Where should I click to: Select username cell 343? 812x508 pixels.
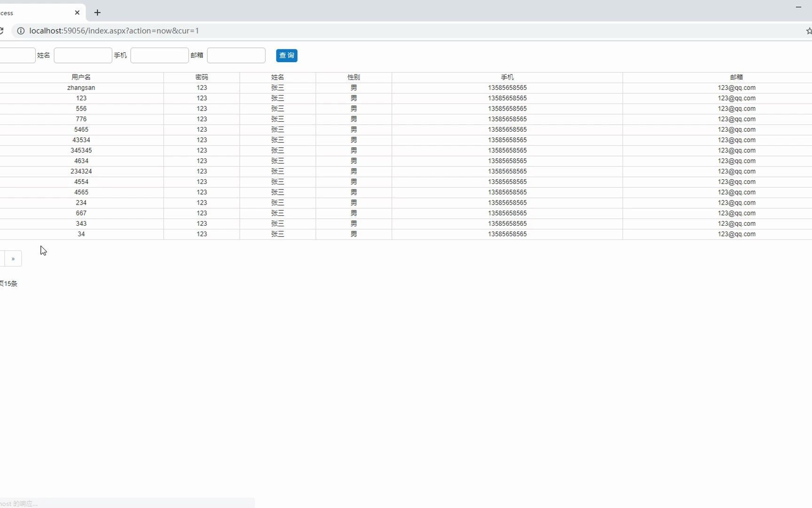click(81, 223)
